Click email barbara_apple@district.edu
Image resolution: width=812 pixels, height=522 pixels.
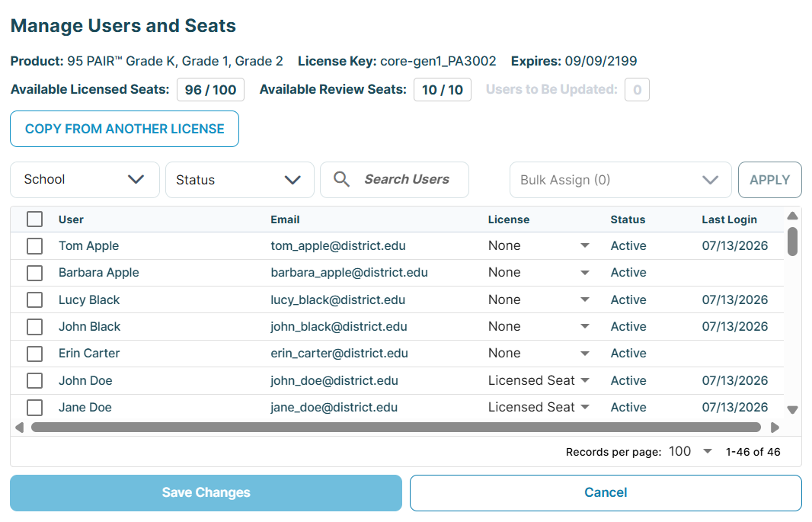click(349, 273)
